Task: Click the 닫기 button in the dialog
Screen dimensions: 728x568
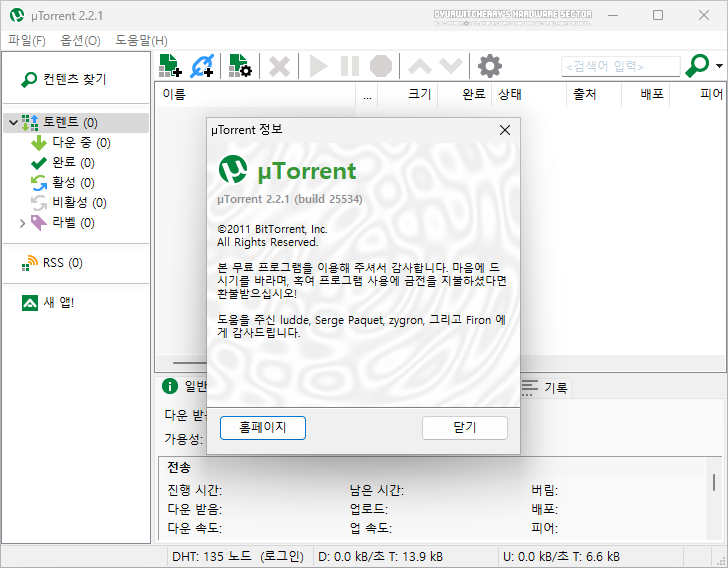Action: 465,427
